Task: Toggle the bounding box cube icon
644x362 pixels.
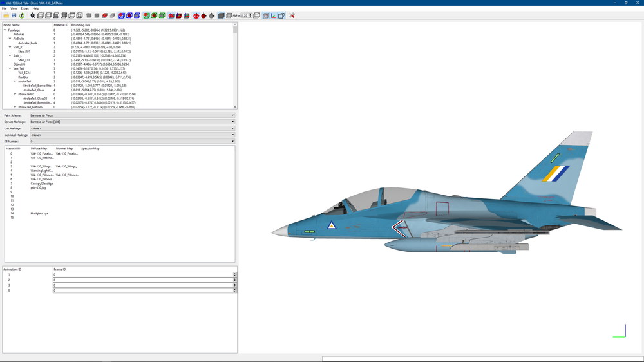Action: pyautogui.click(x=281, y=15)
